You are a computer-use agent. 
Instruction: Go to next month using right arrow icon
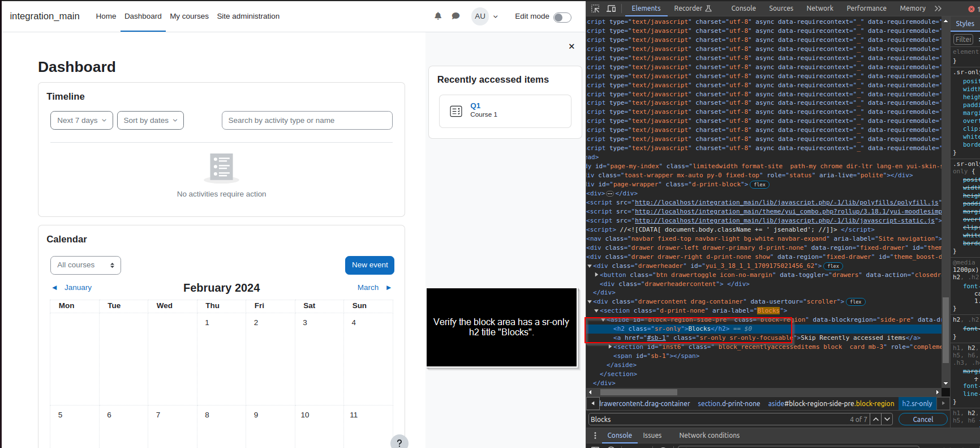click(x=389, y=288)
